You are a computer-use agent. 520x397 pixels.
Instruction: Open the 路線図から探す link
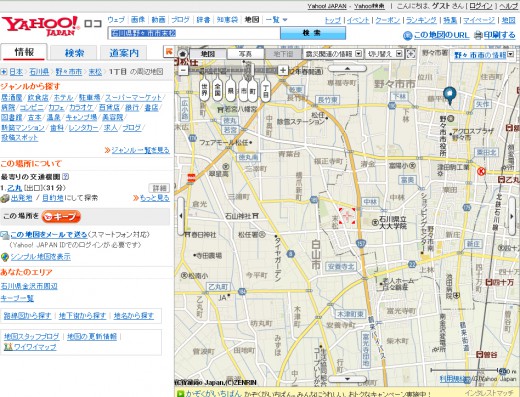[x=27, y=316]
